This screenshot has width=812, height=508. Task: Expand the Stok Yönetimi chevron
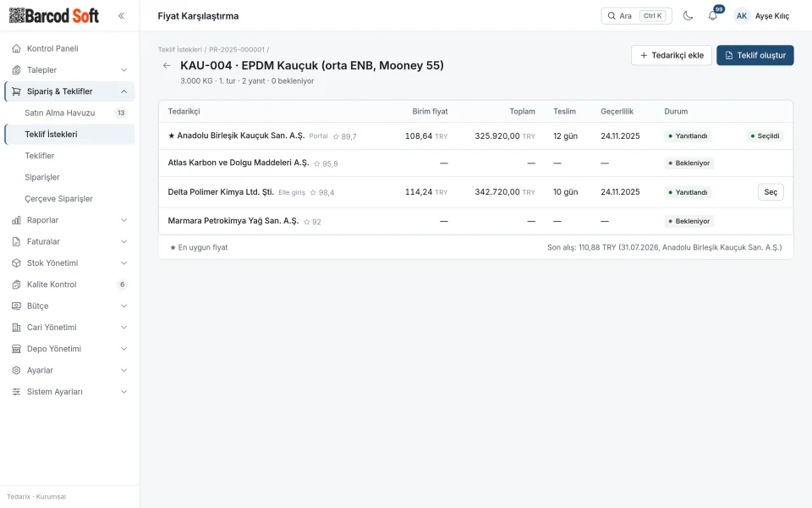pyautogui.click(x=123, y=262)
